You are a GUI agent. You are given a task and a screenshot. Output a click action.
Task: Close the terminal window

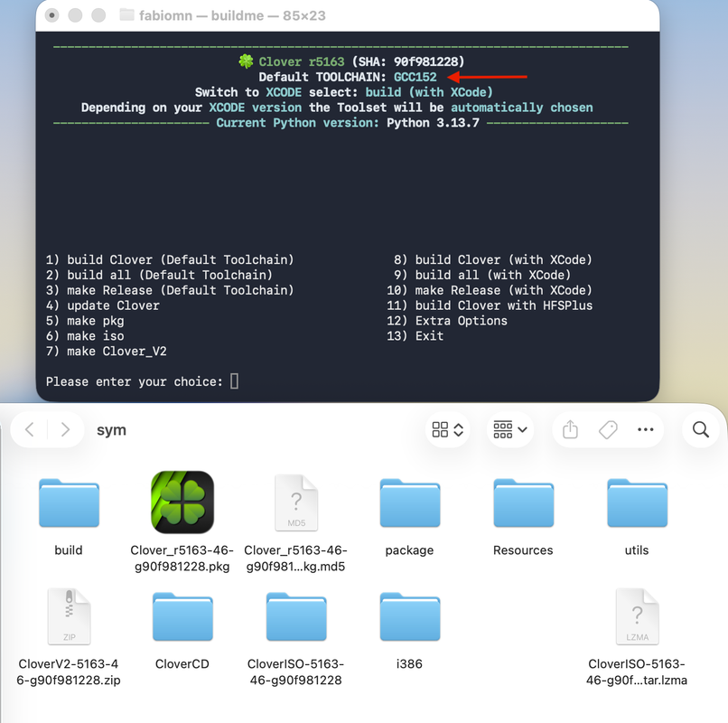tap(52, 15)
